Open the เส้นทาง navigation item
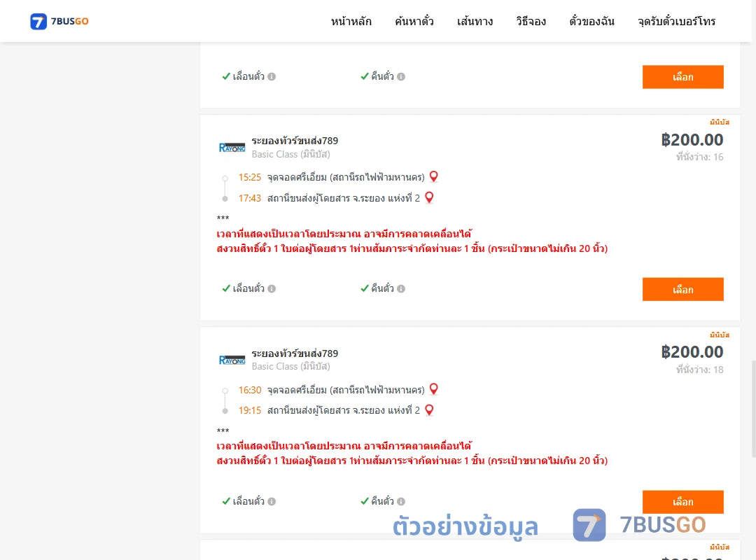Viewport: 756px width, 560px height. [x=475, y=21]
